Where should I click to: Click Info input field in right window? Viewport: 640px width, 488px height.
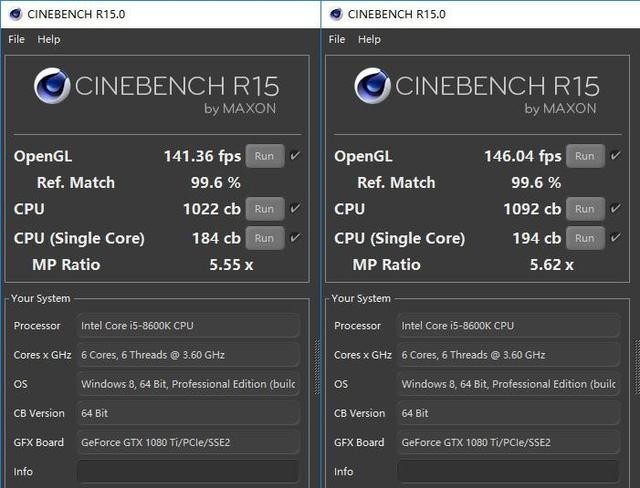coord(509,472)
